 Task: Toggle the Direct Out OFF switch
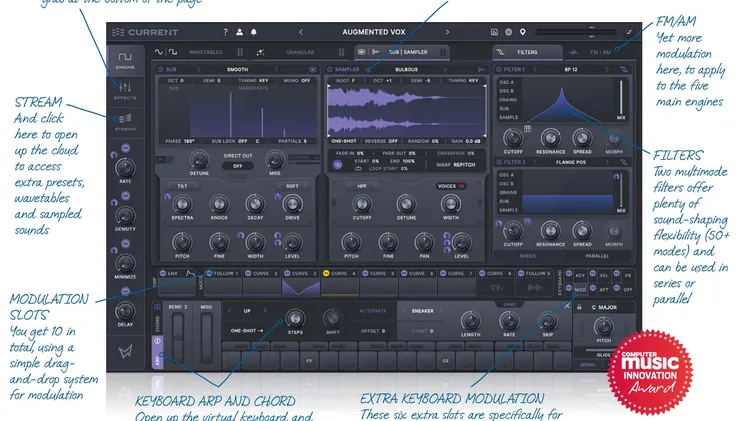point(238,166)
